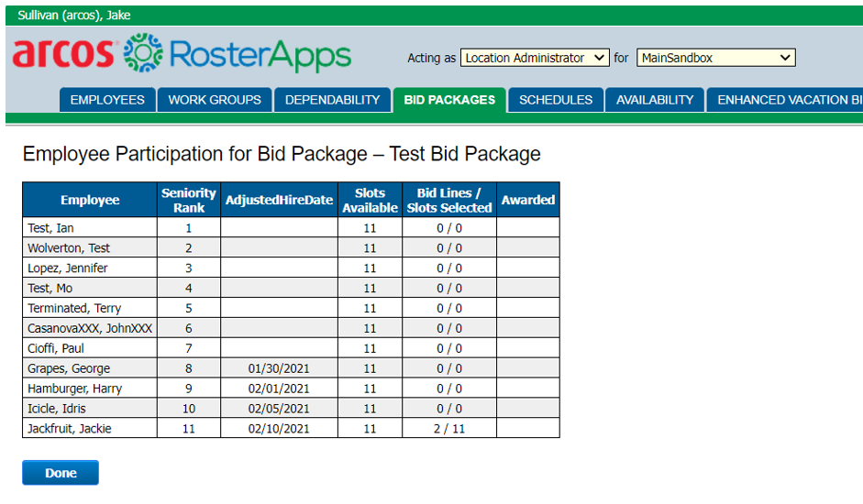This screenshot has width=863, height=504.
Task: Click the Seniority Rank column header
Action: click(189, 200)
